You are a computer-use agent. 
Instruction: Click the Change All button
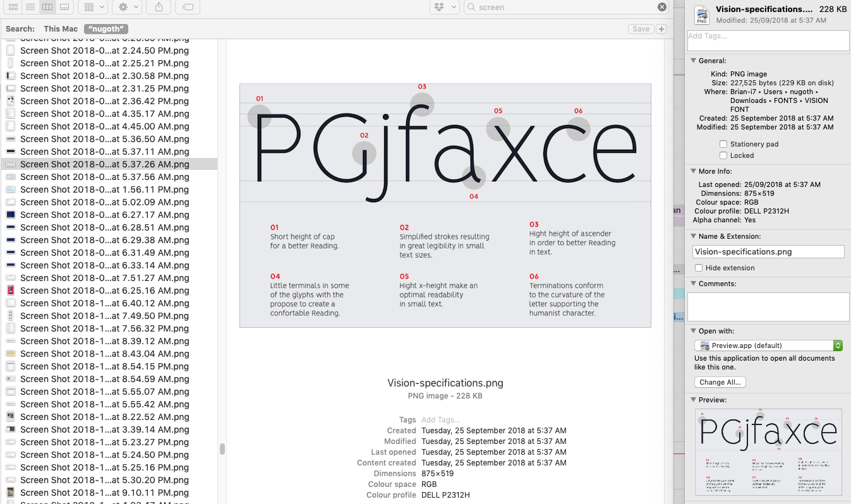pyautogui.click(x=720, y=381)
